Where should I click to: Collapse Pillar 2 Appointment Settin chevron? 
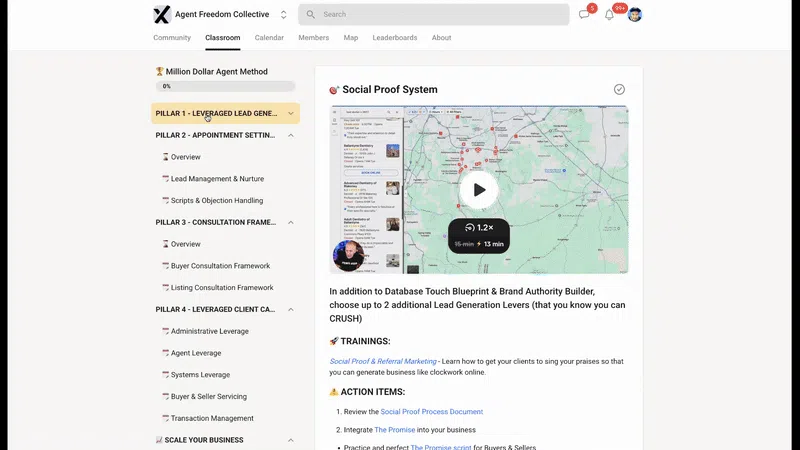[x=290, y=135]
